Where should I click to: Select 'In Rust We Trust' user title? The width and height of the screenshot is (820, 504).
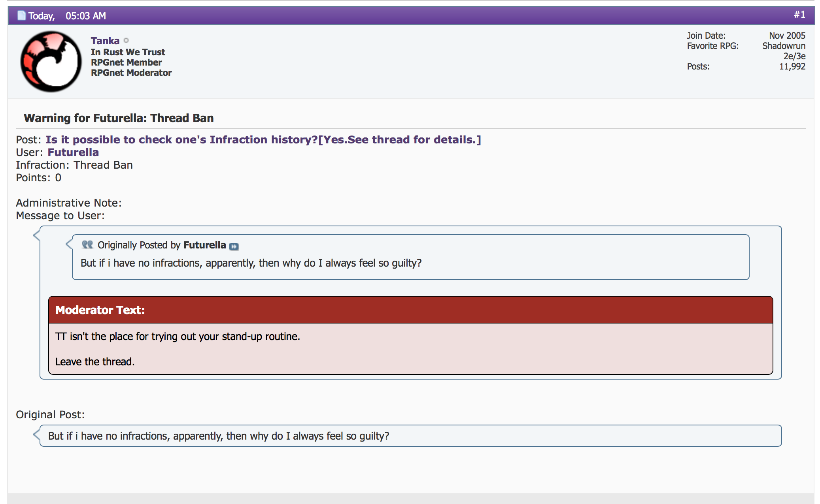coord(128,52)
